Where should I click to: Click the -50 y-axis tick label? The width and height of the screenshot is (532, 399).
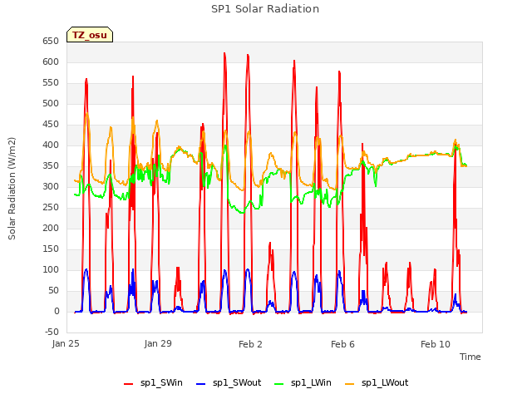pyautogui.click(x=52, y=332)
